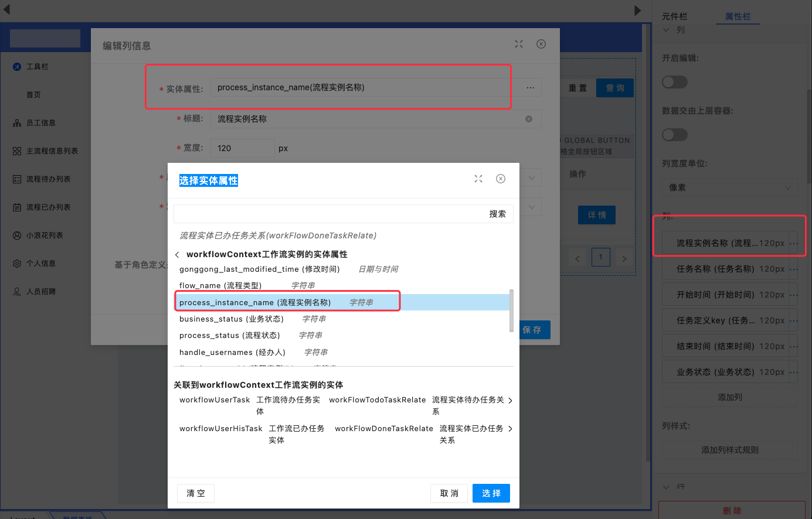Click the 选择 confirm button
This screenshot has height=519, width=812.
(491, 493)
